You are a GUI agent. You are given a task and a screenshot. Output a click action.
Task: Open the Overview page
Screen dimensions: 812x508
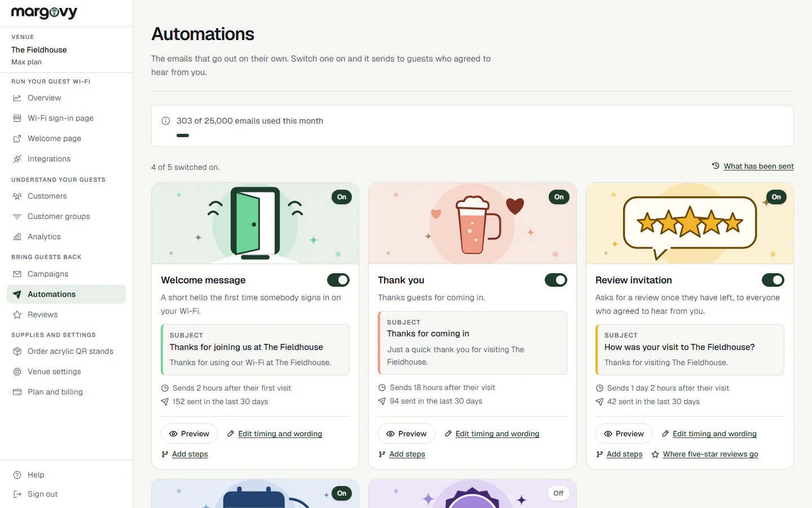66,98
